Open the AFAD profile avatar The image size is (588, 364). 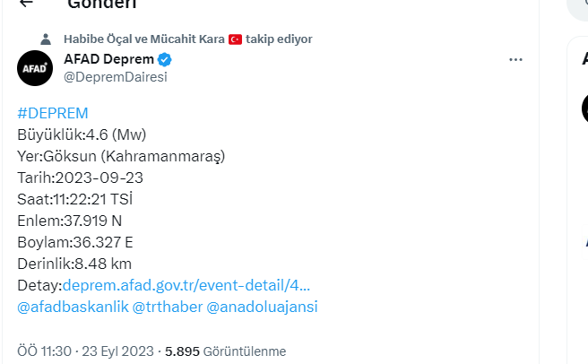pyautogui.click(x=35, y=68)
